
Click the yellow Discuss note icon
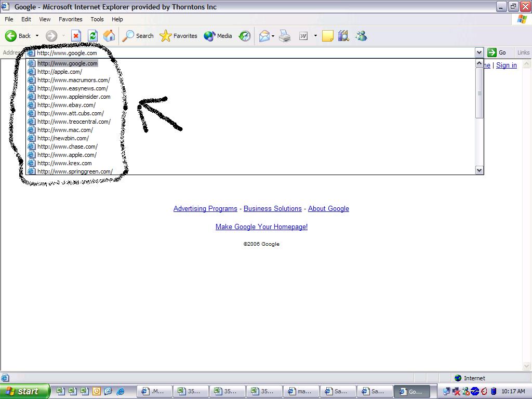coord(327,36)
